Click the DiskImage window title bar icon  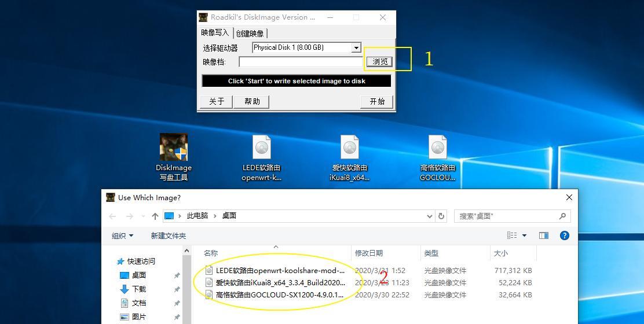pos(203,17)
